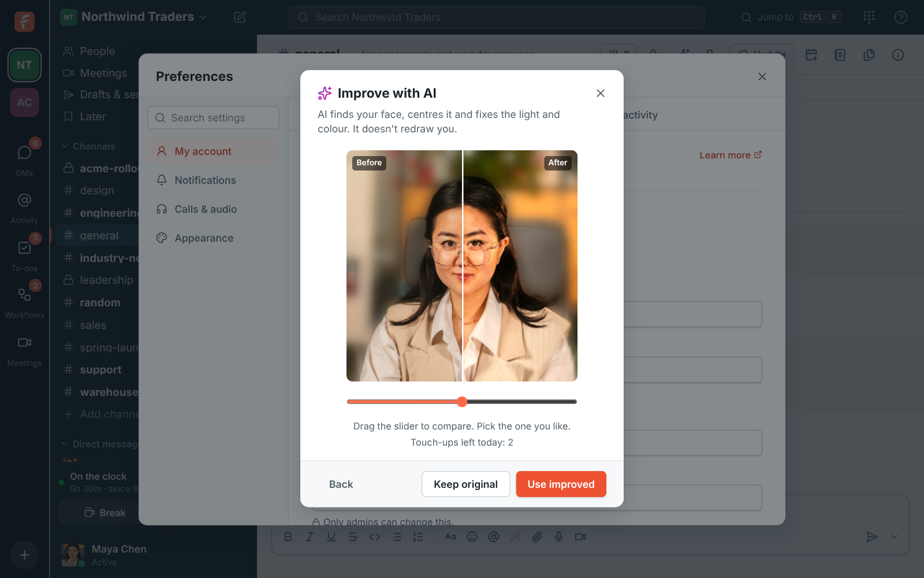The width and height of the screenshot is (924, 578).
Task: Click the compose new message icon
Action: point(240,17)
